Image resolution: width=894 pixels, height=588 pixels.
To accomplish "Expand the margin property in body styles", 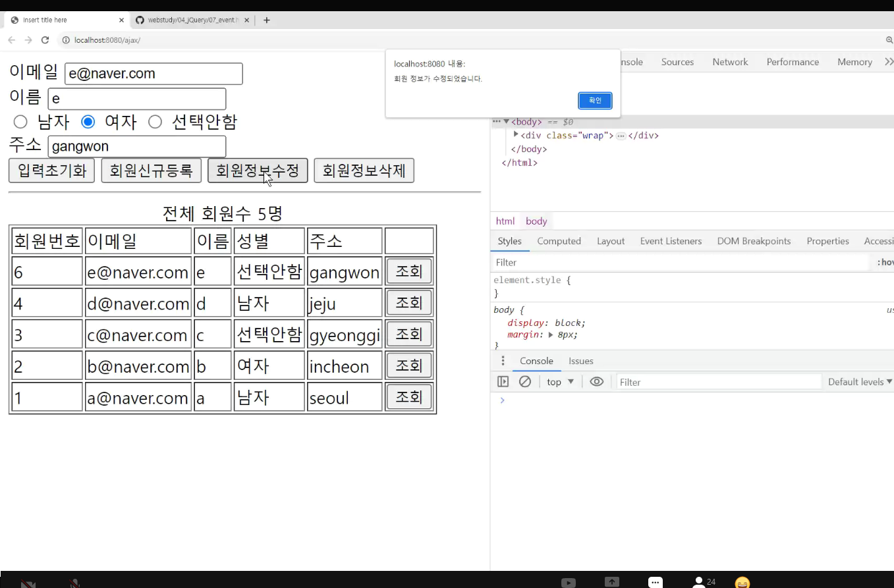I will tap(551, 334).
